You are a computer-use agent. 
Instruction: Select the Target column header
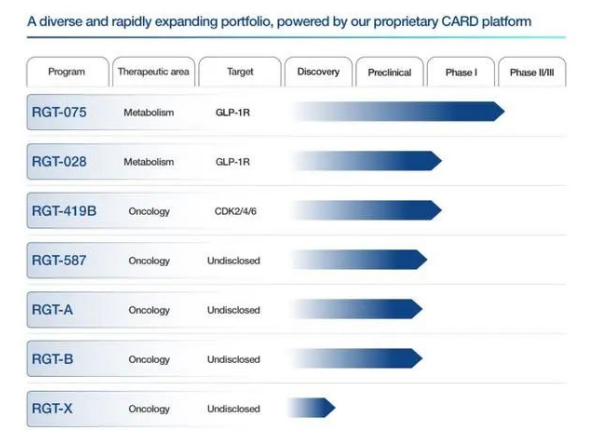[238, 72]
